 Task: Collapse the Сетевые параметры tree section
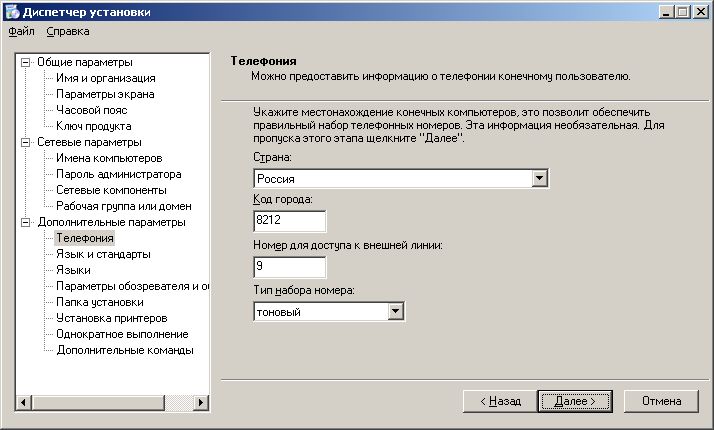coord(26,142)
